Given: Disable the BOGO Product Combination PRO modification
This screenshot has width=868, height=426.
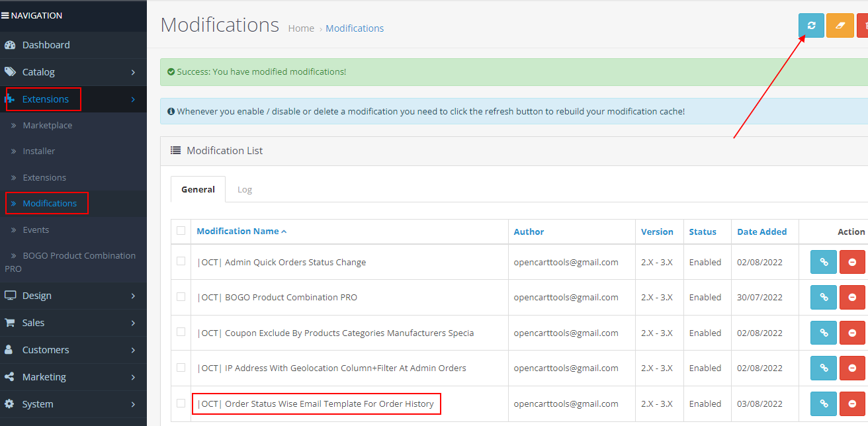Looking at the screenshot, I should point(852,297).
